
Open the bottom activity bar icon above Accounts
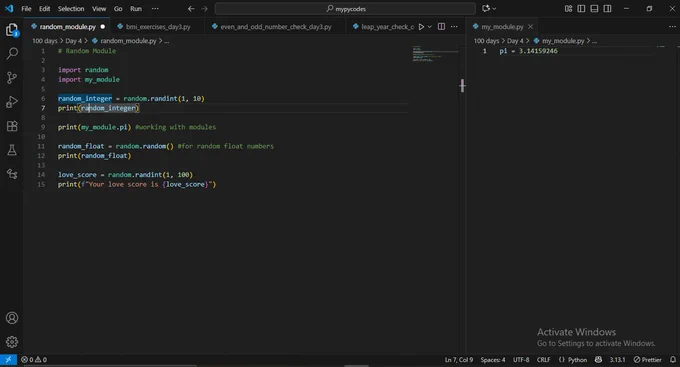12,174
